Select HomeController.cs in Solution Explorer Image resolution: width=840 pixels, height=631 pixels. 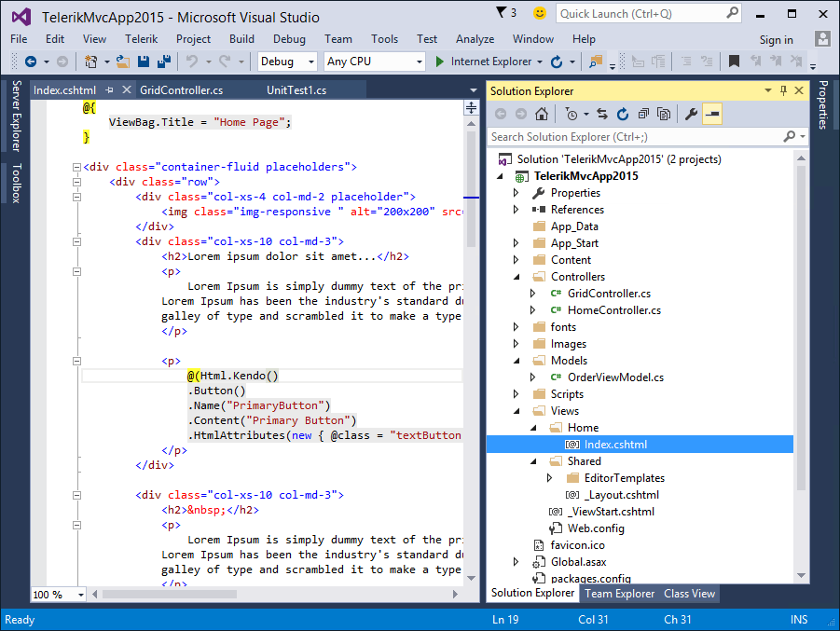614,310
